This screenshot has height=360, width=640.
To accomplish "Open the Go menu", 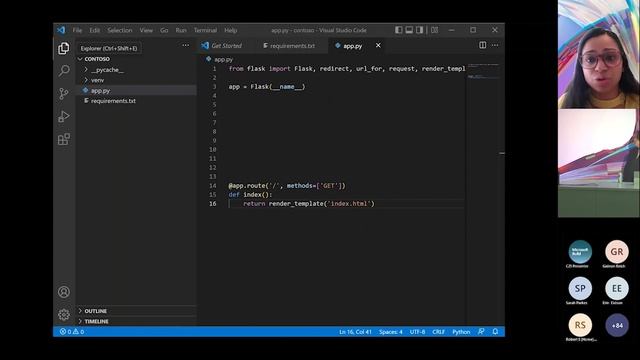I will coord(164,30).
